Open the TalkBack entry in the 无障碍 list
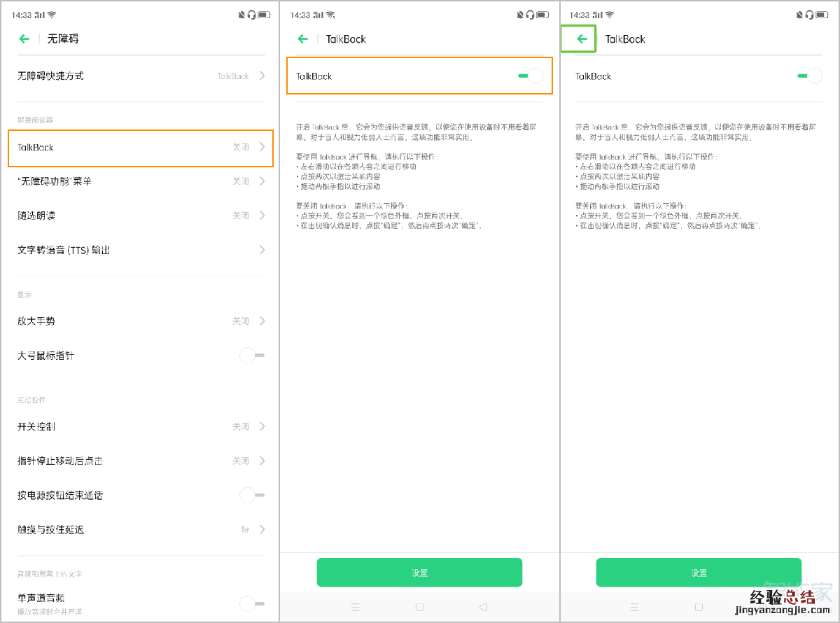Viewport: 840px width, 623px height. click(x=141, y=148)
